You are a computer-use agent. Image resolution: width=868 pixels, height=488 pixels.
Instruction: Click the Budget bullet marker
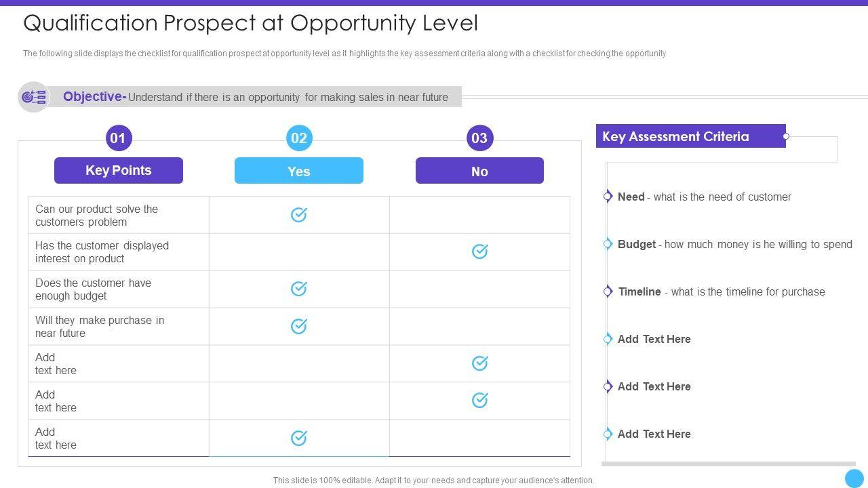(608, 244)
